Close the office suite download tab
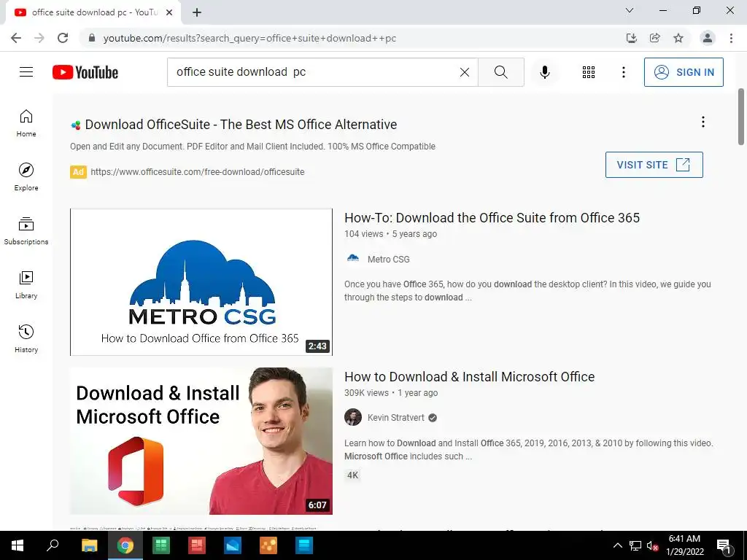The width and height of the screenshot is (747, 560). tap(169, 12)
